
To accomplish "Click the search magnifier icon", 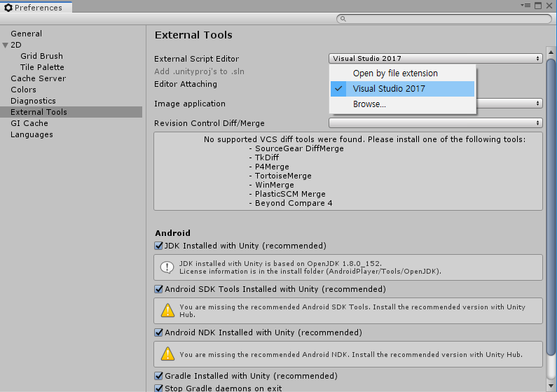I will point(343,19).
